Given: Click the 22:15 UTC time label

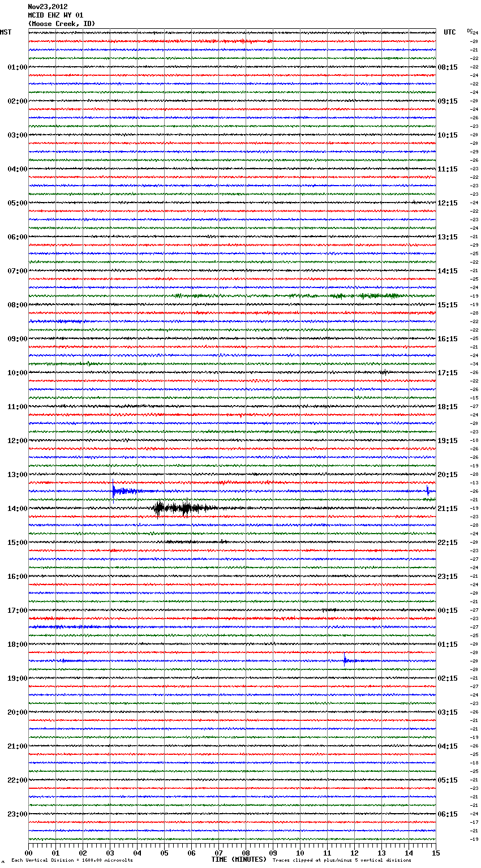Looking at the screenshot, I should click(448, 543).
